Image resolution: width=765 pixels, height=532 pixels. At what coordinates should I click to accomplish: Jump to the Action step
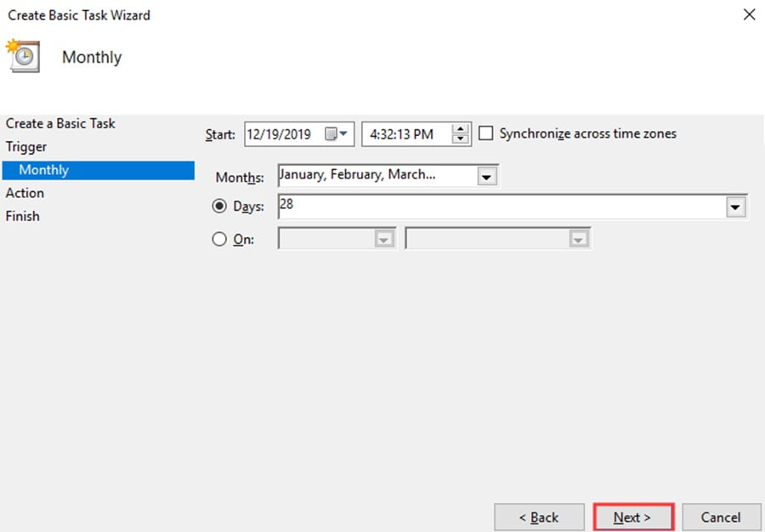click(25, 193)
